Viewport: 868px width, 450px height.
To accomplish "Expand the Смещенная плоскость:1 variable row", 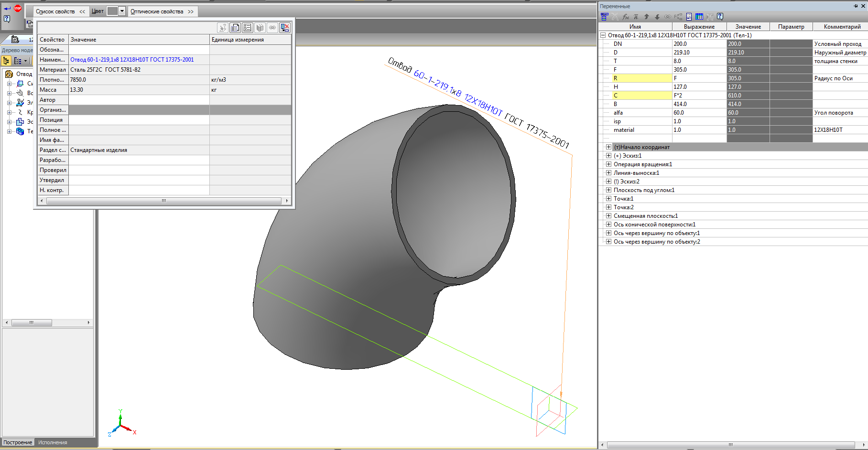I will point(608,216).
